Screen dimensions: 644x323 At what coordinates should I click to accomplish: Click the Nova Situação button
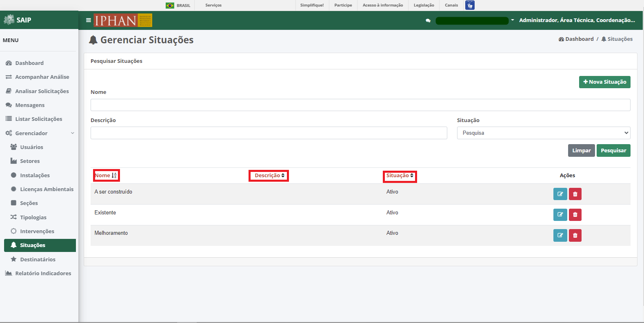click(x=604, y=82)
